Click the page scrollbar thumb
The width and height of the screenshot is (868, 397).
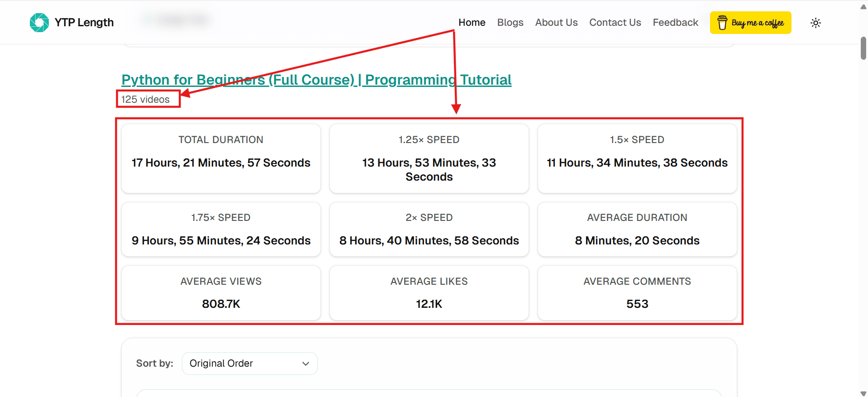point(863,48)
